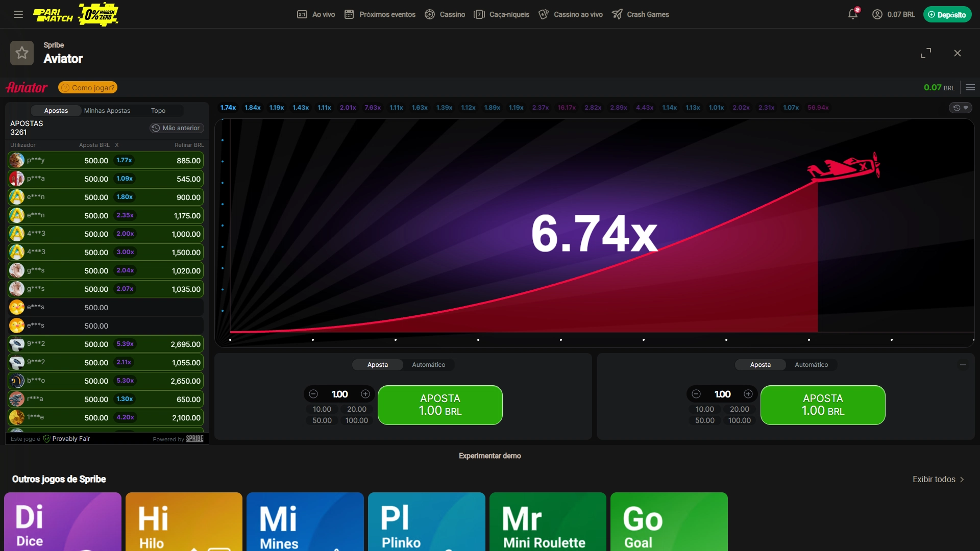Open Próximos eventos
Screen dimensions: 980x551
[380, 14]
